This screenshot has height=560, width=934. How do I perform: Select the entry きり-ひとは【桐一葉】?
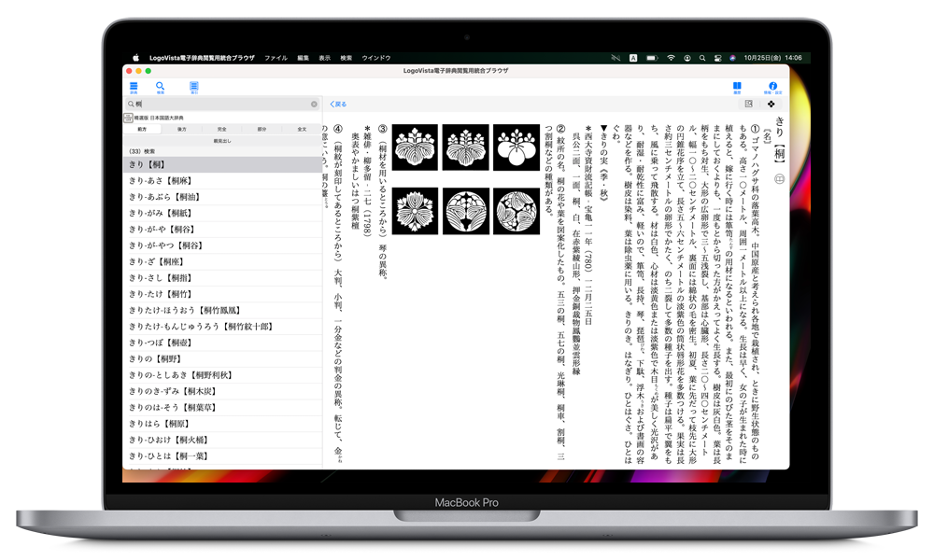[x=222, y=455]
